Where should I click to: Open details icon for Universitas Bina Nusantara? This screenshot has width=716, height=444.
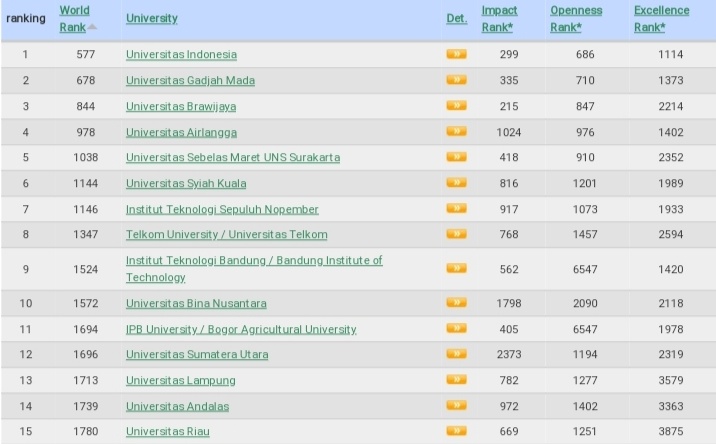coord(456,302)
